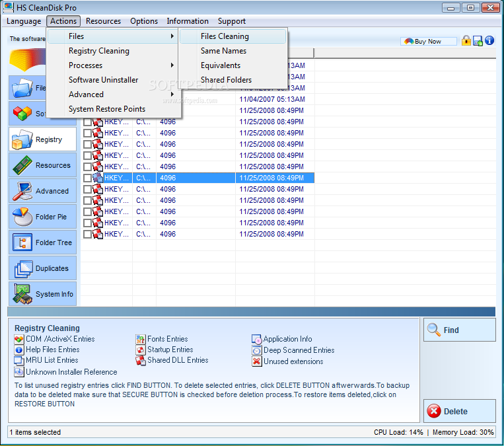Click the Buy Now button

click(x=429, y=41)
